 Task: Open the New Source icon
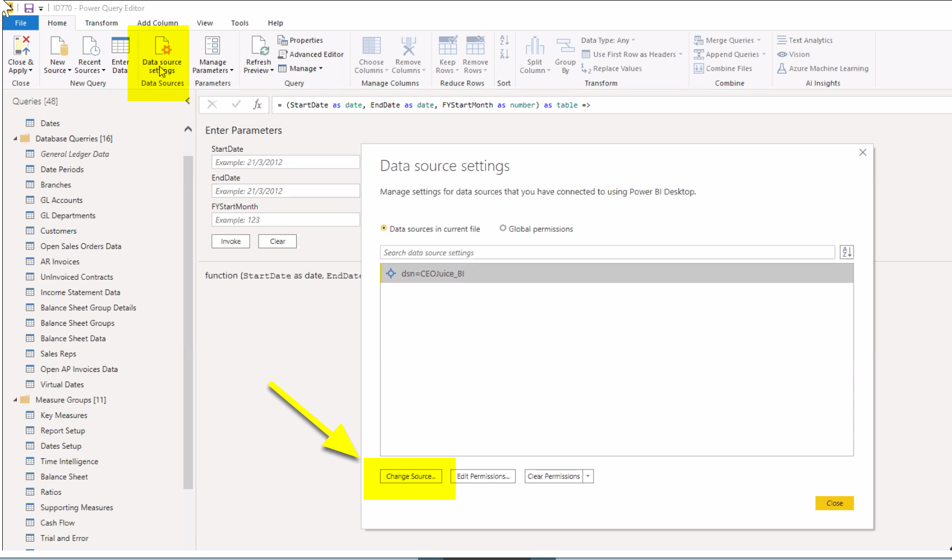point(58,45)
